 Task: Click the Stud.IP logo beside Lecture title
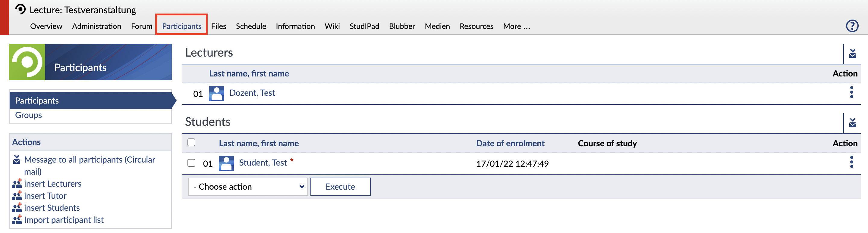coord(20,9)
